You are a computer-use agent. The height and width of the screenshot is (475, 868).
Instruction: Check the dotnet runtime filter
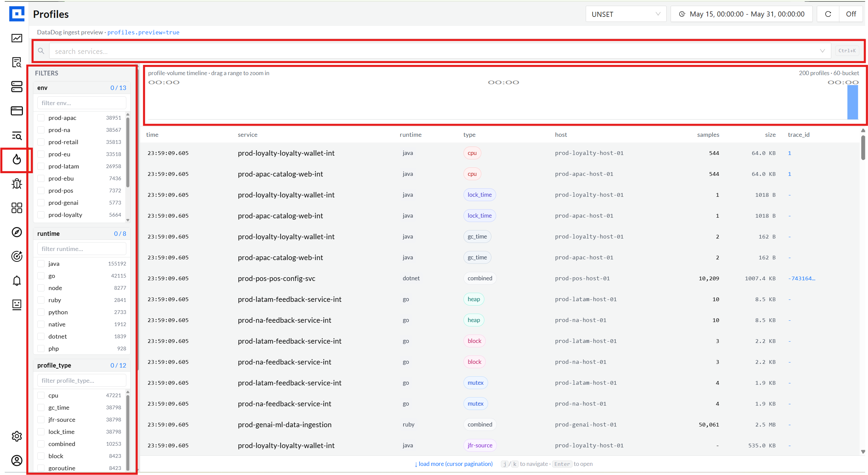pos(41,337)
